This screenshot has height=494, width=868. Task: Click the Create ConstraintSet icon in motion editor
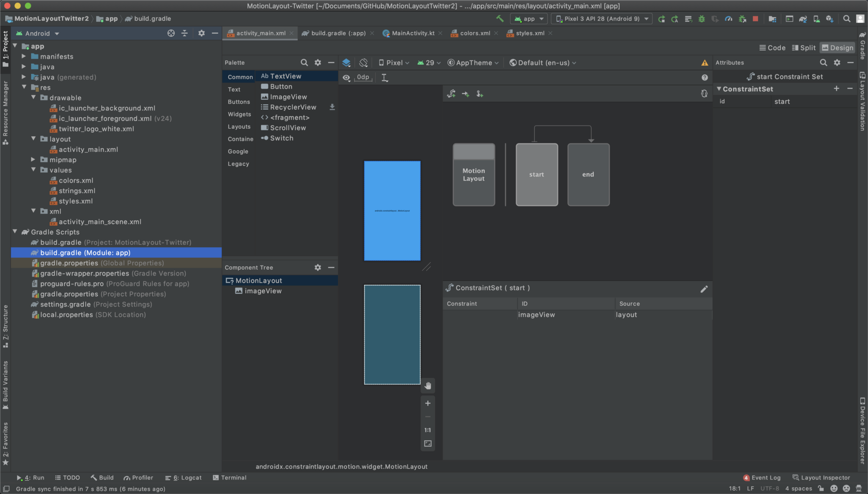coord(451,94)
